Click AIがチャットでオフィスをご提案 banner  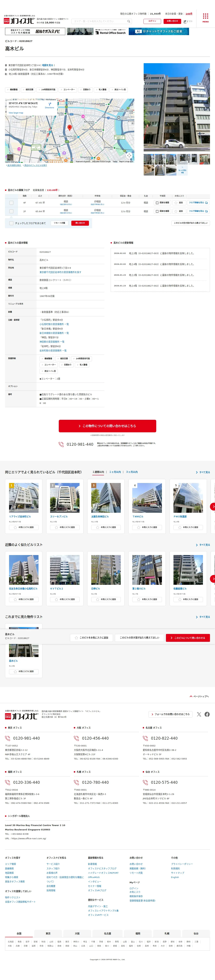(159, 32)
